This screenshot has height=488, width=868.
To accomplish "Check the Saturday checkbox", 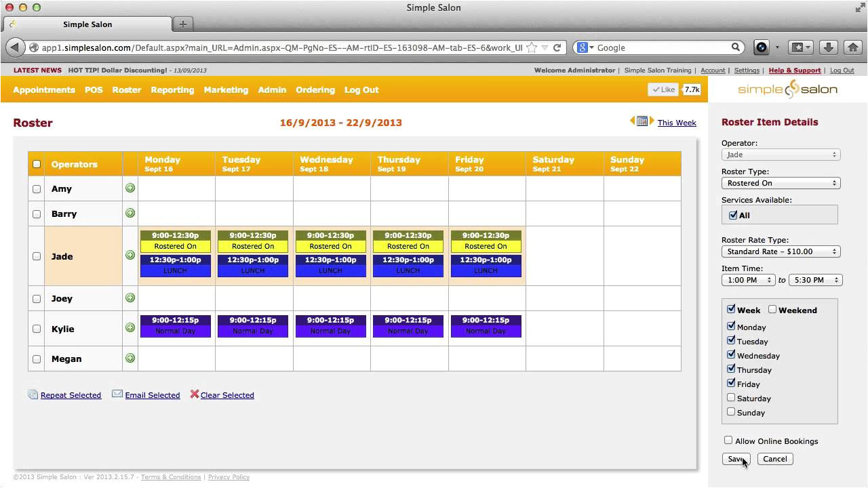I will tap(731, 397).
